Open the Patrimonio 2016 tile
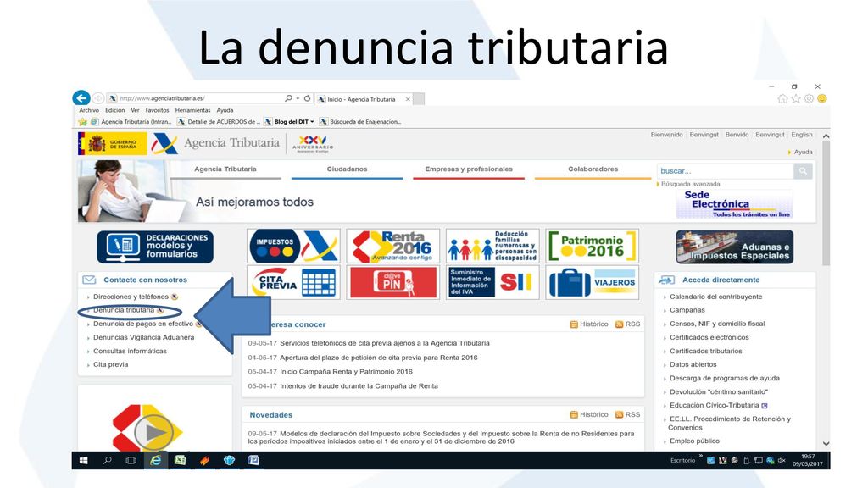Screen dimensions: 868x488 (x=593, y=246)
